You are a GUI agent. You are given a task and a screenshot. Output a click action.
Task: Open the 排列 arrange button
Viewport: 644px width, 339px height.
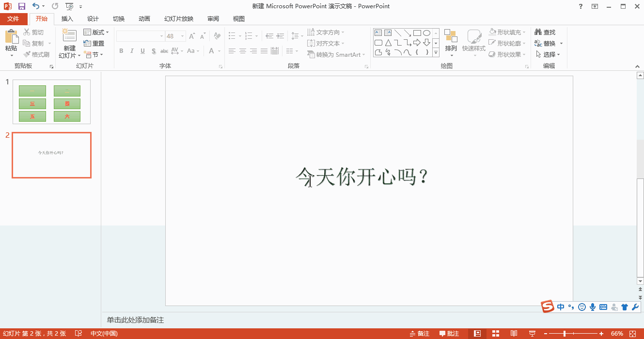pos(451,43)
